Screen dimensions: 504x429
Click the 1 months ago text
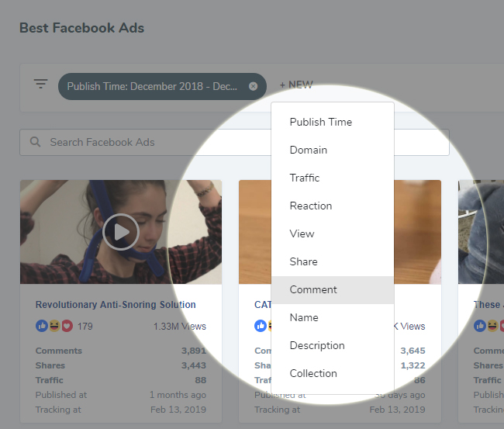(x=178, y=395)
